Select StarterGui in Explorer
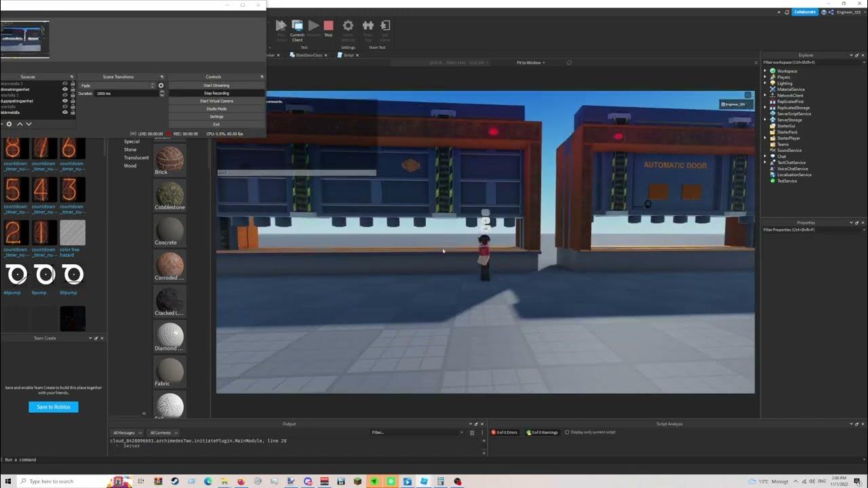This screenshot has width=868, height=488. 786,126
